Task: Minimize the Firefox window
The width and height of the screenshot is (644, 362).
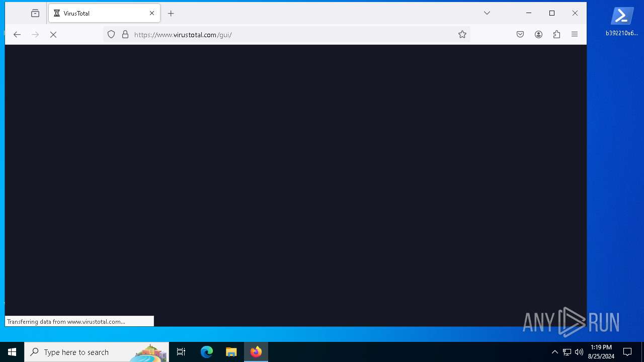Action: point(529,13)
